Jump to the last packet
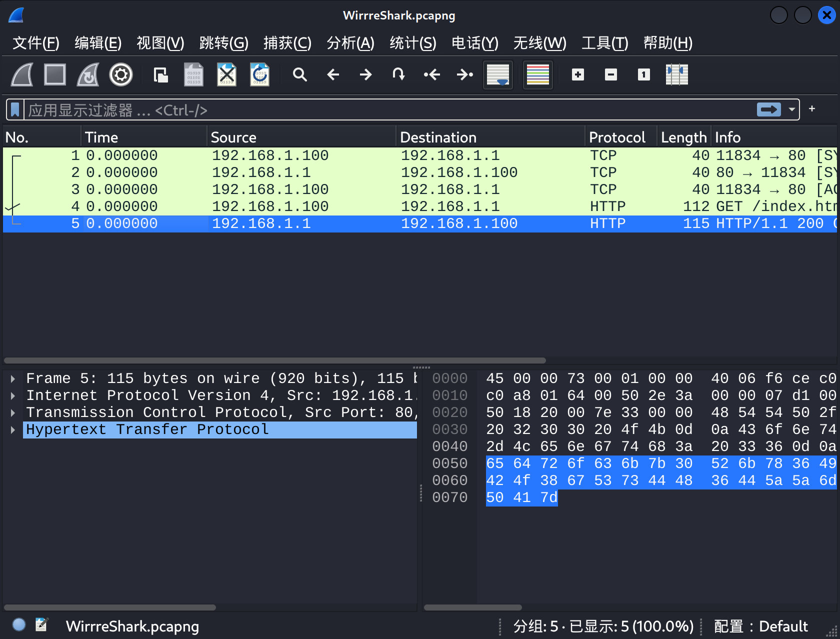This screenshot has height=639, width=840. click(x=464, y=75)
